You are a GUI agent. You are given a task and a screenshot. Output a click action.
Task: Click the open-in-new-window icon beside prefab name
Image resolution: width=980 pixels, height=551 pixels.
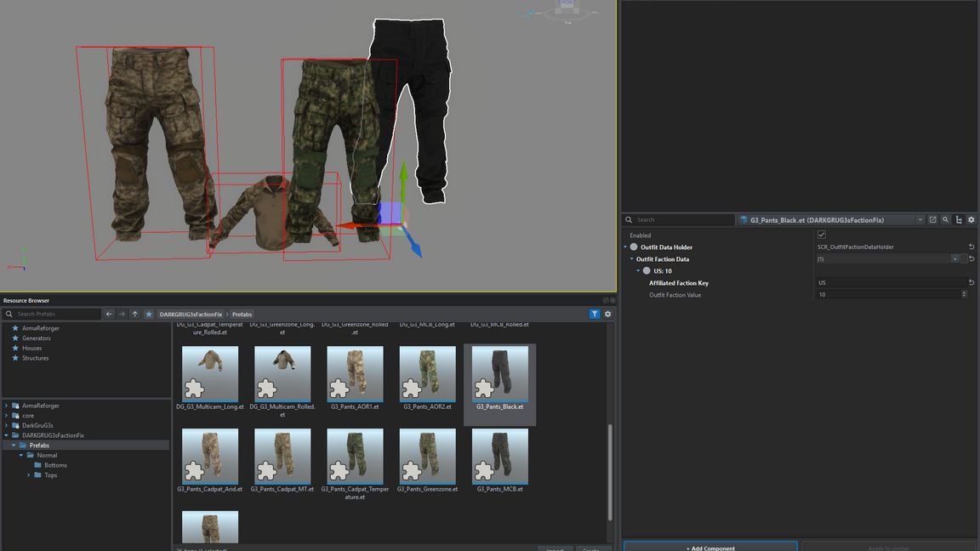[932, 219]
